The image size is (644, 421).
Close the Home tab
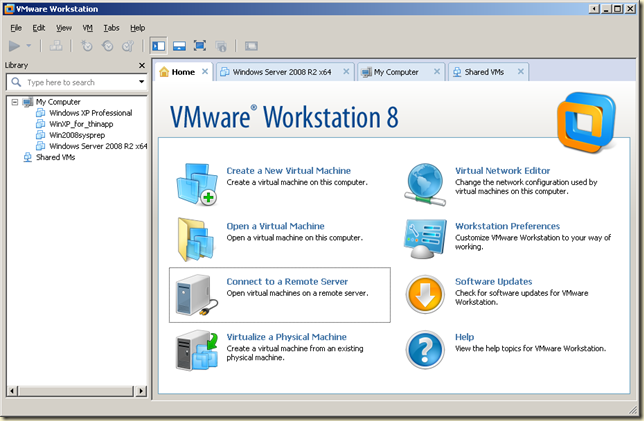coord(205,71)
